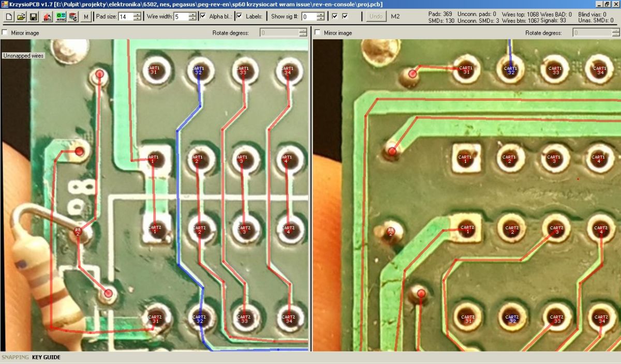Viewport: 621px width, 364px height.
Task: Minimize the KrzysioPCB window
Action: click(x=599, y=4)
